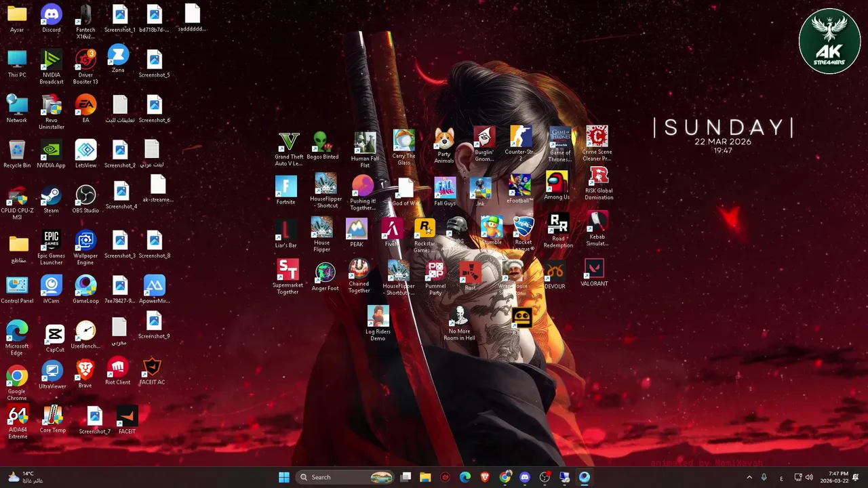
Task: Select the Supermarket Together icon
Action: point(288,277)
